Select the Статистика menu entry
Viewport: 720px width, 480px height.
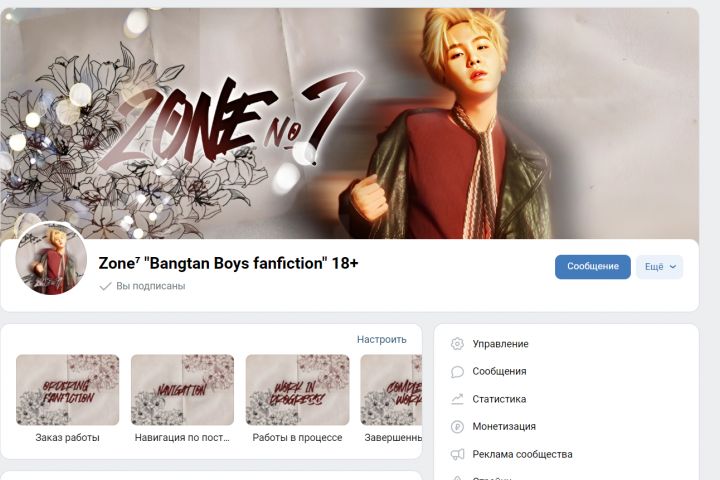499,399
